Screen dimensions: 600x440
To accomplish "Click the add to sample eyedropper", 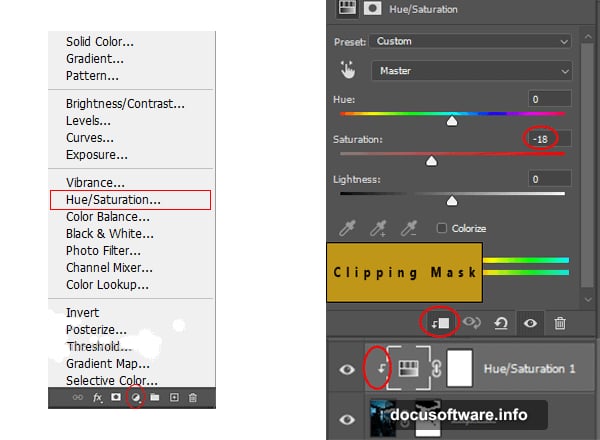I will tap(379, 229).
